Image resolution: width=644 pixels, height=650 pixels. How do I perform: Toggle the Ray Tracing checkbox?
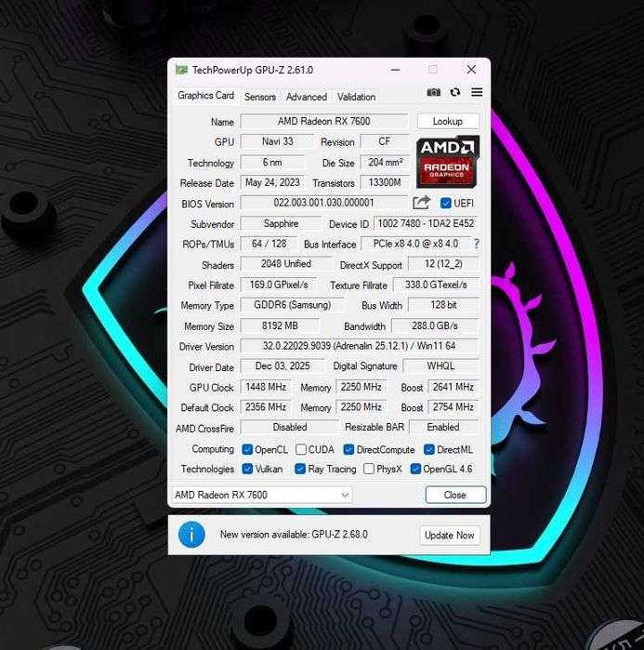click(x=300, y=469)
